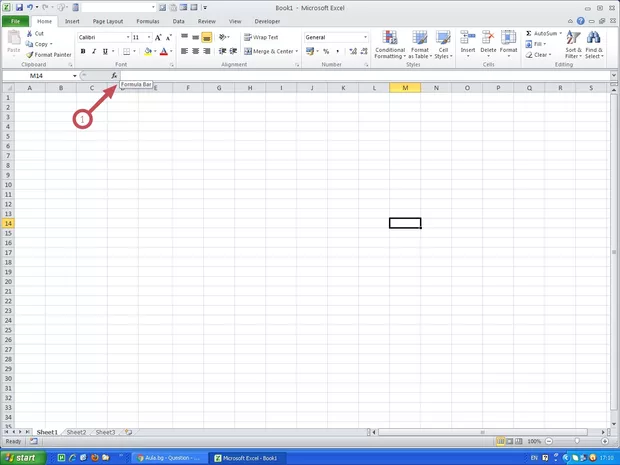Click Decrease Decimal icon
This screenshot has width=620, height=465.
(364, 51)
